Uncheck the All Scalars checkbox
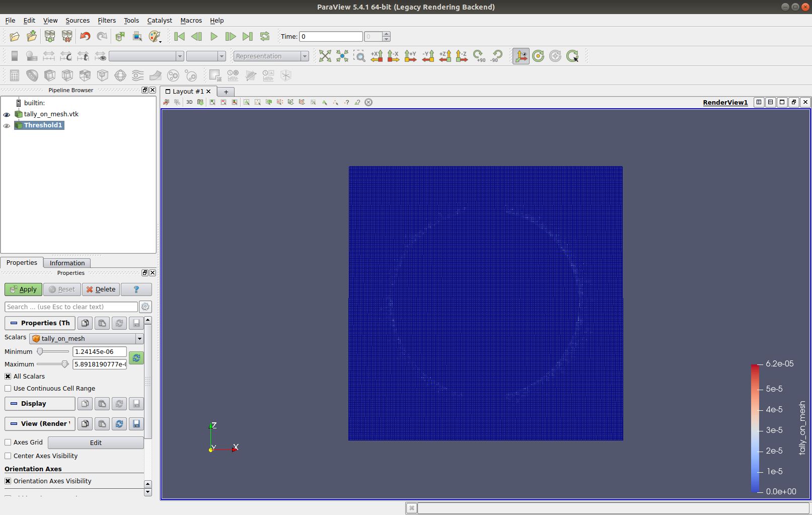This screenshot has width=812, height=515. (x=8, y=376)
